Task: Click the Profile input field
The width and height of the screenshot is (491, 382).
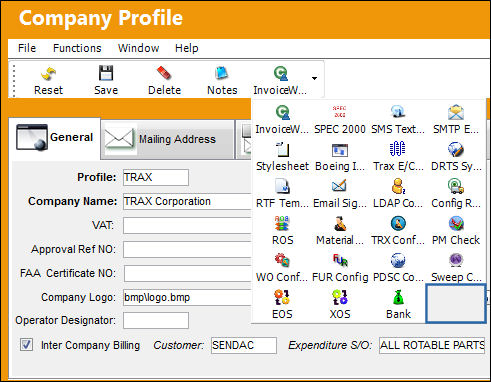Action: (x=156, y=177)
